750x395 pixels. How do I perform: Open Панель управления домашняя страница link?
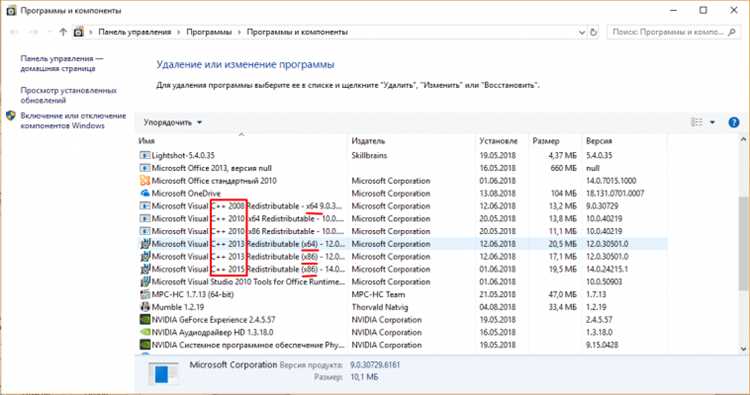coord(62,63)
